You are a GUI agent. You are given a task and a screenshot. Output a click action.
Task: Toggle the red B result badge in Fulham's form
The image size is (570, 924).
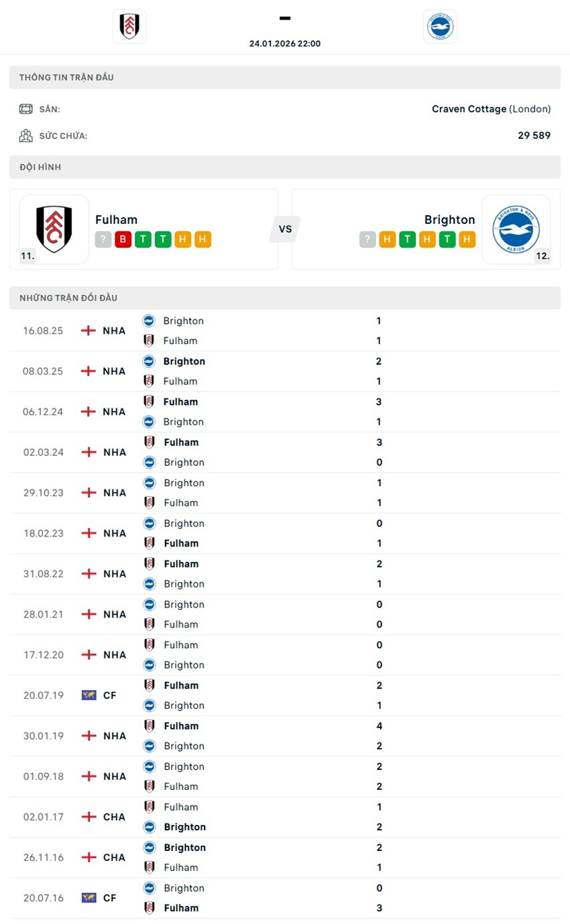[x=123, y=239]
